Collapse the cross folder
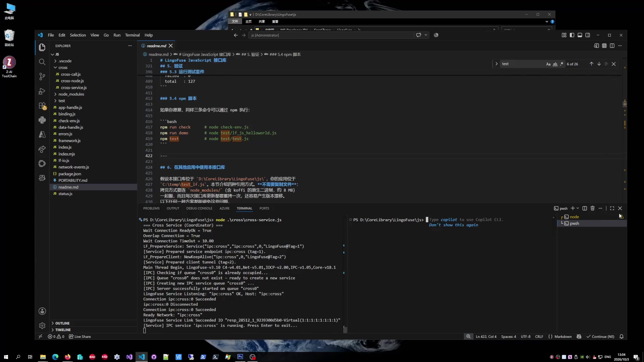 [93, 67]
